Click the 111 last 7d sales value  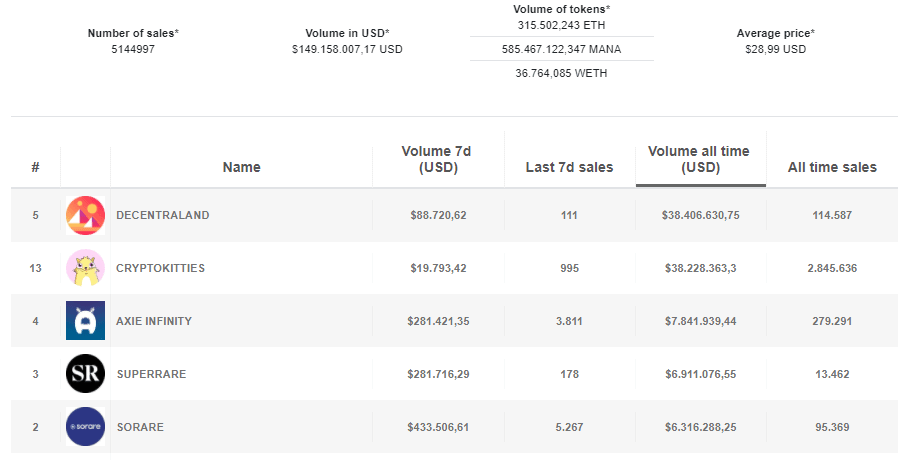coord(569,215)
